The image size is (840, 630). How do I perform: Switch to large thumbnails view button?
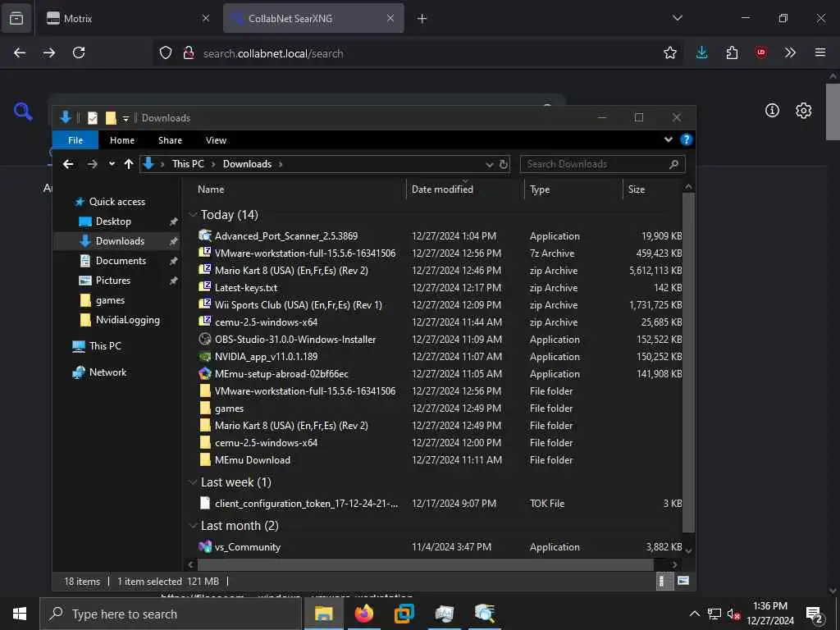tap(683, 581)
